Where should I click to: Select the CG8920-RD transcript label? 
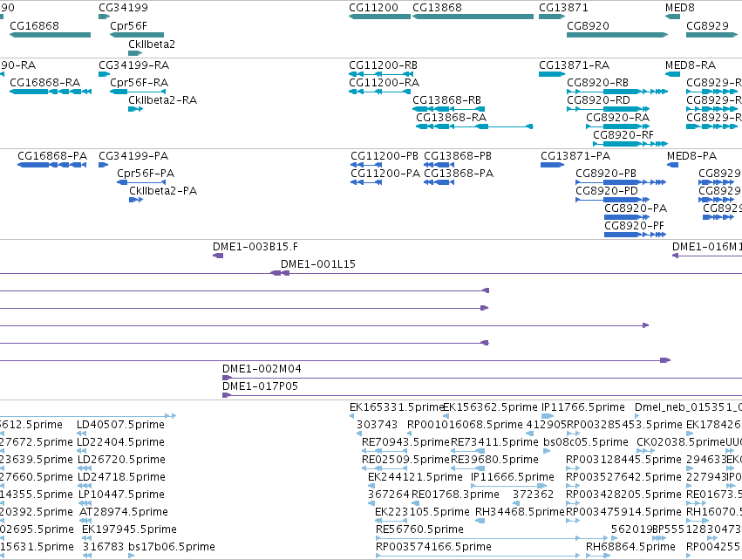[x=598, y=100]
